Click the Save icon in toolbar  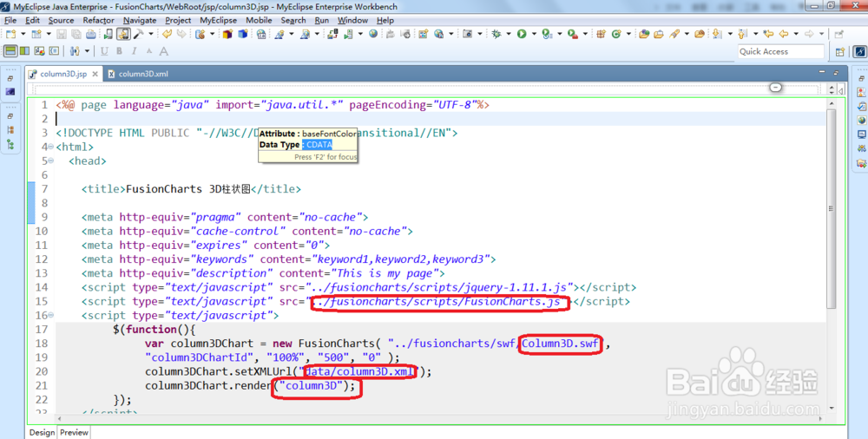pos(62,34)
